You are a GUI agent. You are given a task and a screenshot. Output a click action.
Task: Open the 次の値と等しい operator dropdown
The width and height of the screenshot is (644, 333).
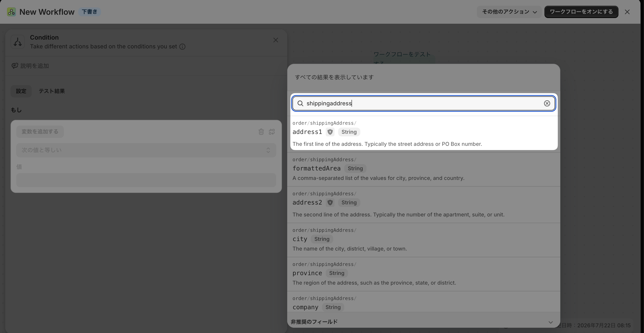(x=146, y=150)
